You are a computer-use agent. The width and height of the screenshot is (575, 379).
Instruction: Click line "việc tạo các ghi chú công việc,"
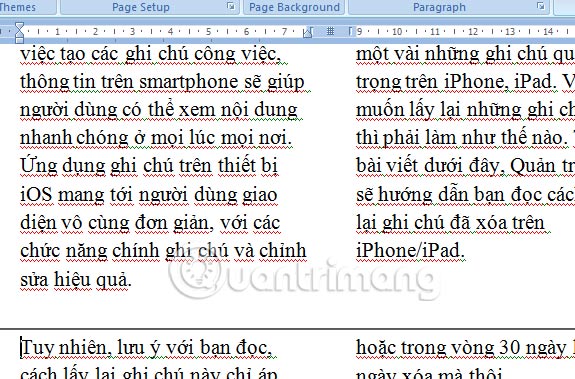[150, 54]
